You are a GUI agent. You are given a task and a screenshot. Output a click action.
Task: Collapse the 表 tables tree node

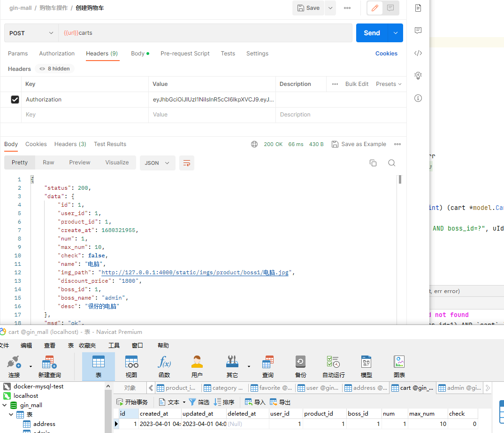11,414
